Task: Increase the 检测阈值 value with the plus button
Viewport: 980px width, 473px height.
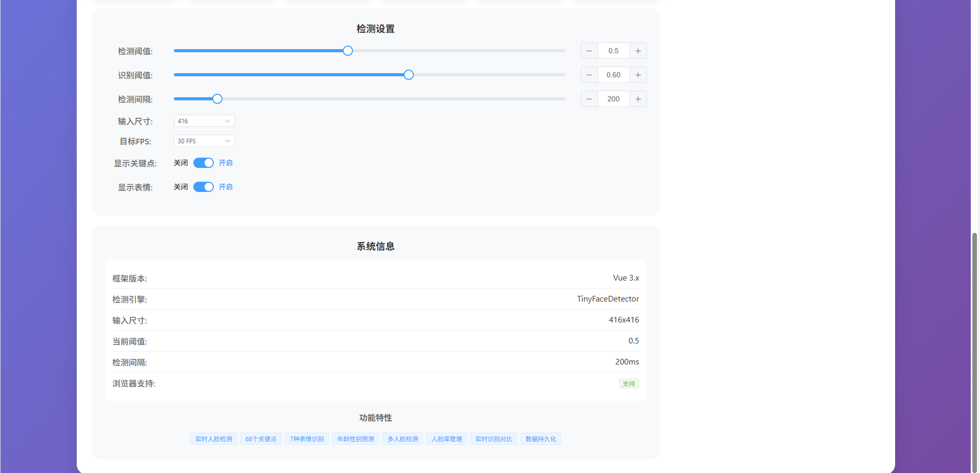Action: tap(637, 51)
